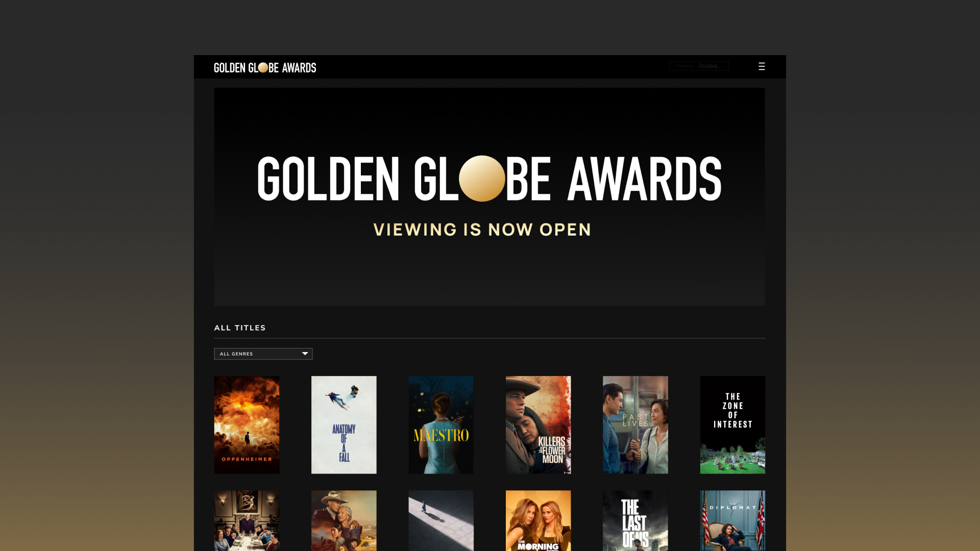Open The Diplomat poster
Screen dimensions: 980x551
point(732,520)
